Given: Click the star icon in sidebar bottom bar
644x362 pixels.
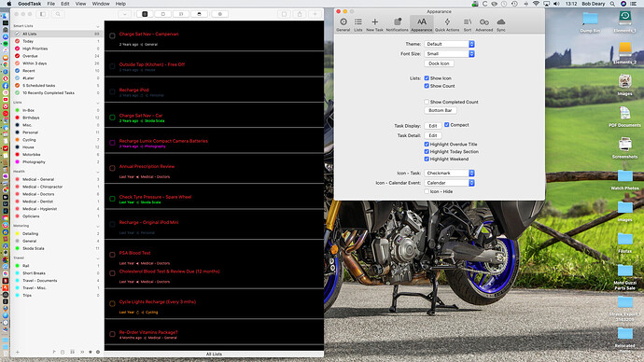Looking at the screenshot, I should click(x=91, y=352).
